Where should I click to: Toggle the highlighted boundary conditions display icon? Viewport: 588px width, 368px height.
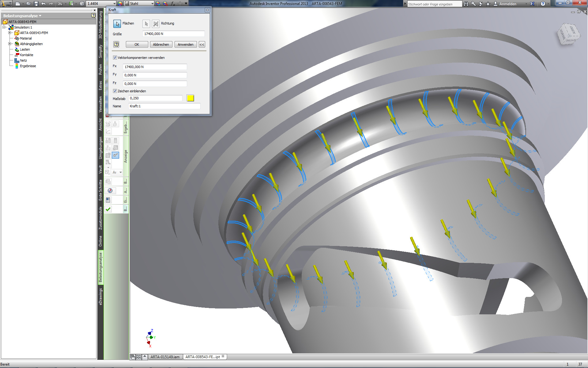(x=115, y=155)
